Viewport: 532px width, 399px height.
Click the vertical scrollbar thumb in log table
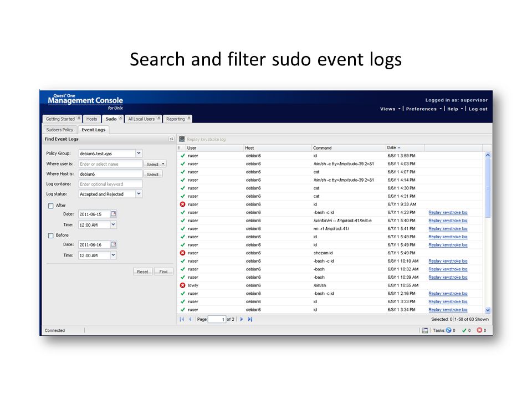click(x=488, y=188)
